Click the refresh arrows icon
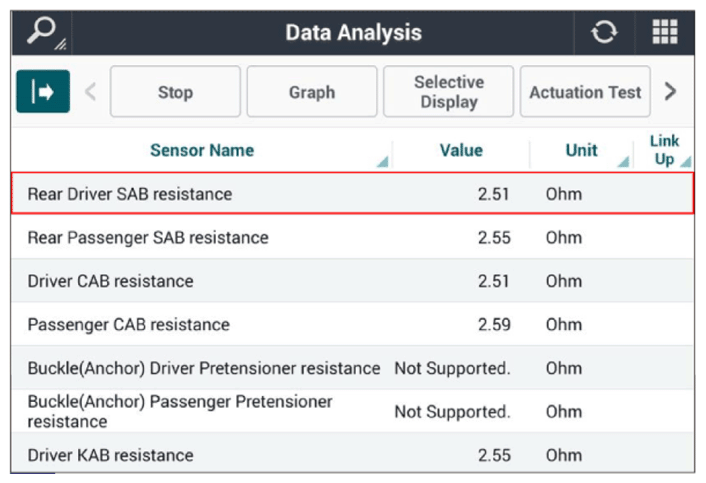This screenshot has width=706, height=483. coord(604,32)
